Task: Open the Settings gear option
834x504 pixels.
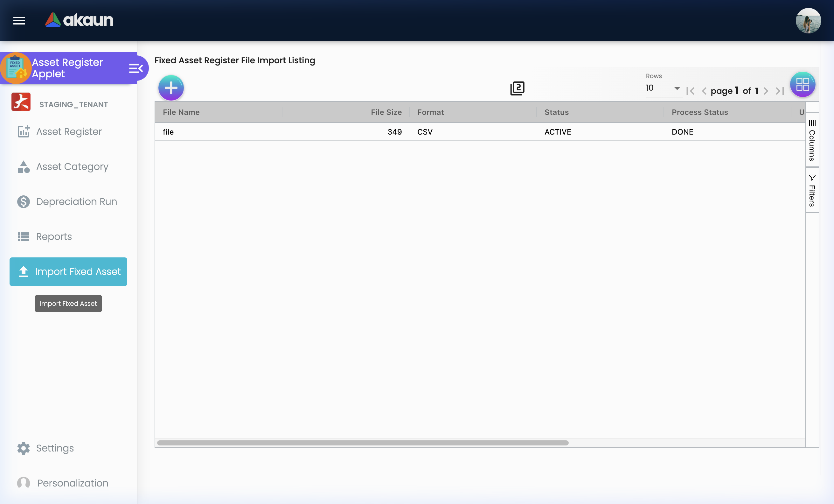Action: (x=54, y=448)
